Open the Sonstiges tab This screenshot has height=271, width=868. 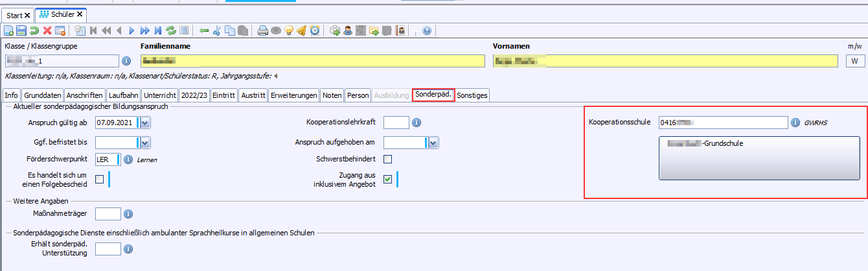pos(472,95)
